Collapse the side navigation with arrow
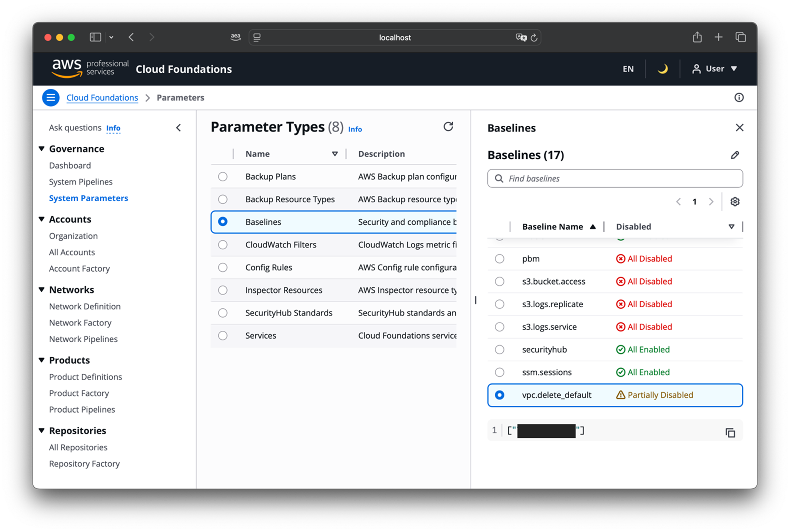790x532 pixels. pos(178,128)
